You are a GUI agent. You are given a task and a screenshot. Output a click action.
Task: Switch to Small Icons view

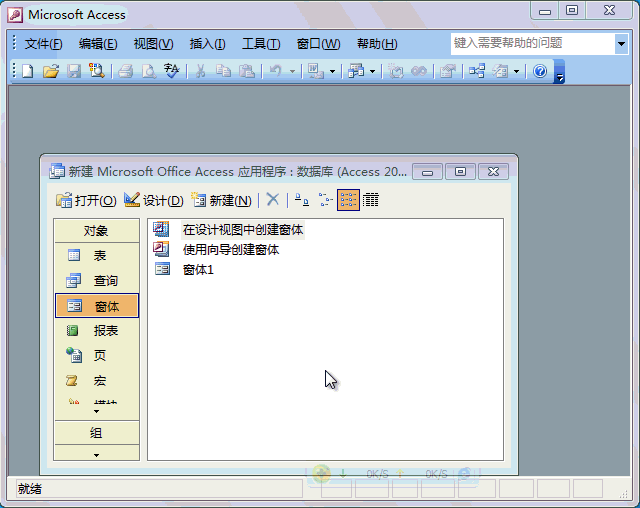(325, 200)
